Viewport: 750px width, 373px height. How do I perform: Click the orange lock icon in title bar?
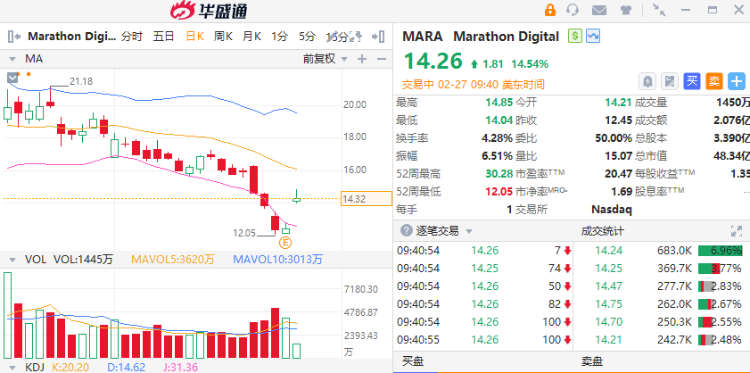point(550,10)
